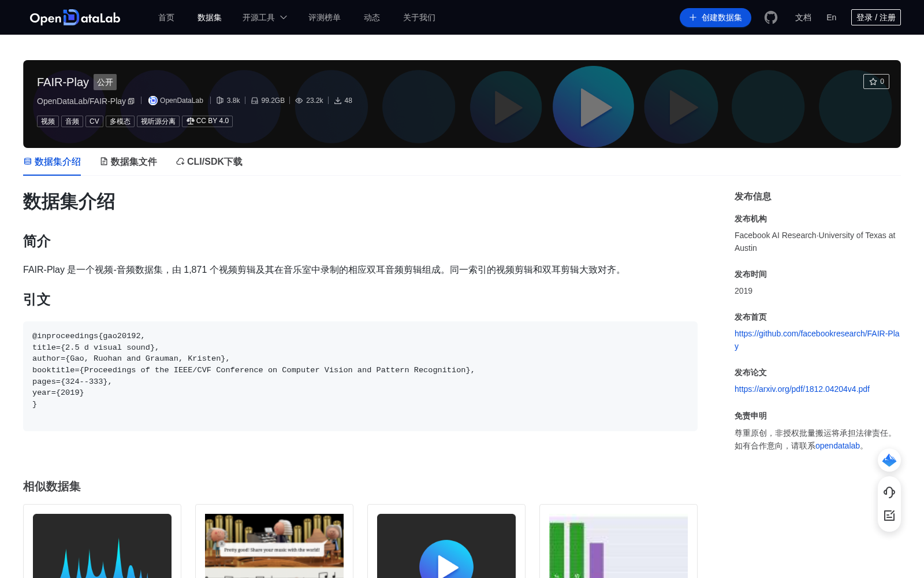
Task: Click the 48 downloads icon
Action: [338, 101]
